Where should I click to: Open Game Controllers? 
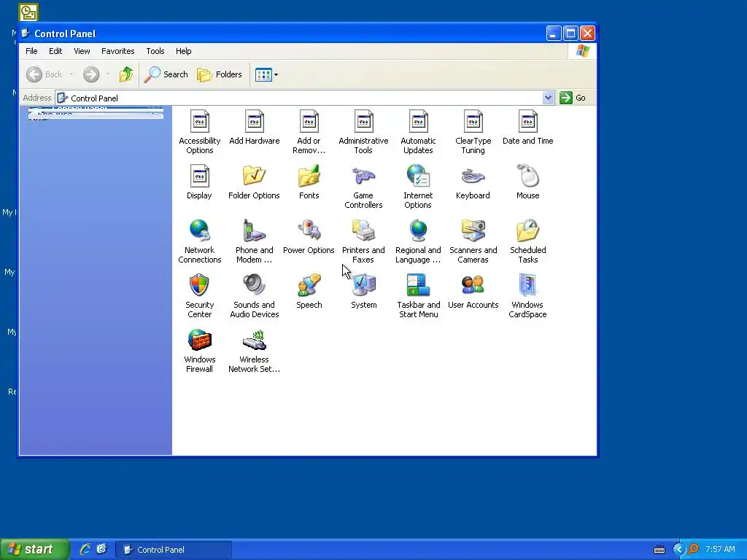pos(363,176)
